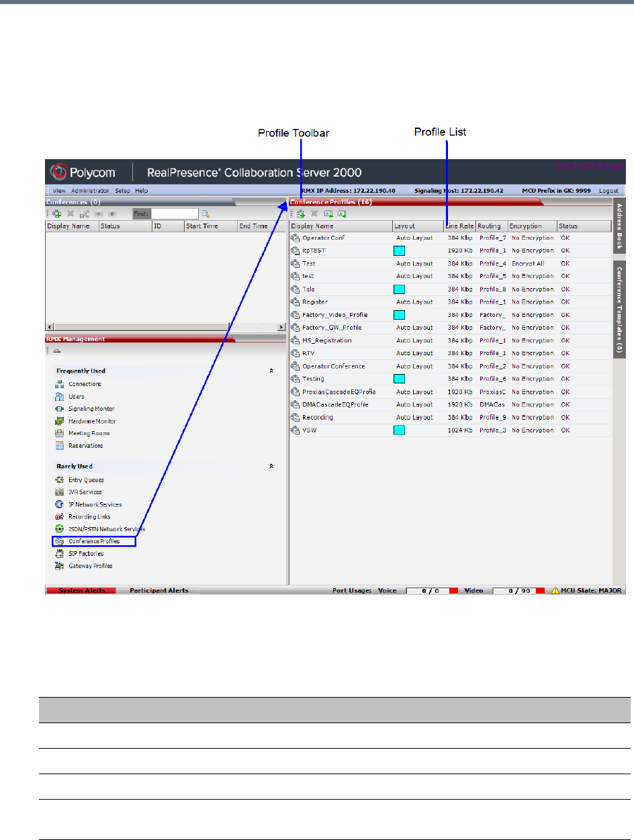Screen dimensions: 634x840
Task: Collapse the Frequently Used section
Action: pyautogui.click(x=271, y=371)
